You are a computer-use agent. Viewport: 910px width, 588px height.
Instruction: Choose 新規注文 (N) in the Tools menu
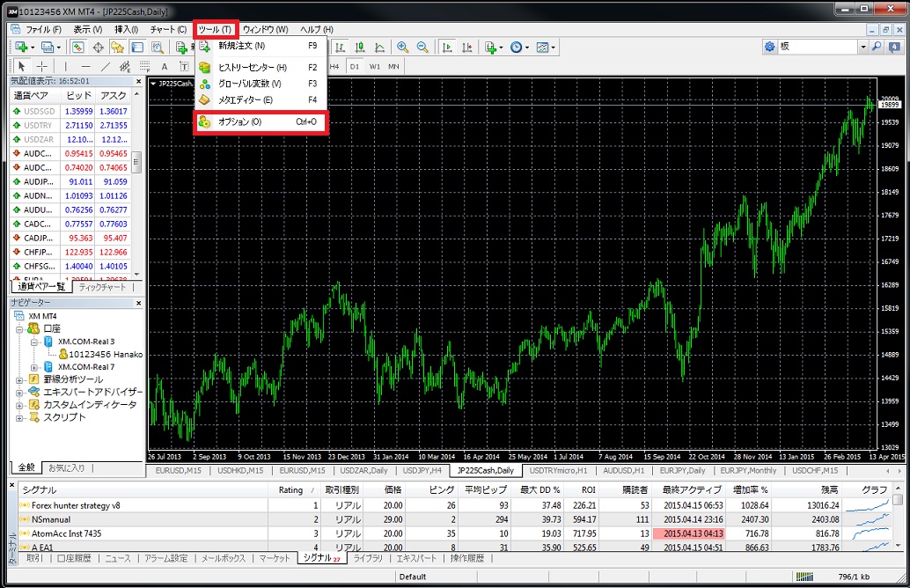(x=261, y=46)
